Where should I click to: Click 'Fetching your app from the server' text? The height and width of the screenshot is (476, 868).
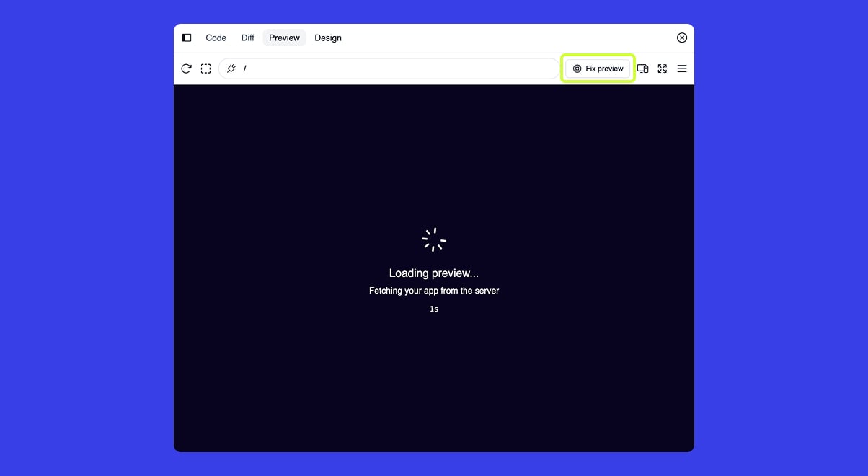pos(434,291)
